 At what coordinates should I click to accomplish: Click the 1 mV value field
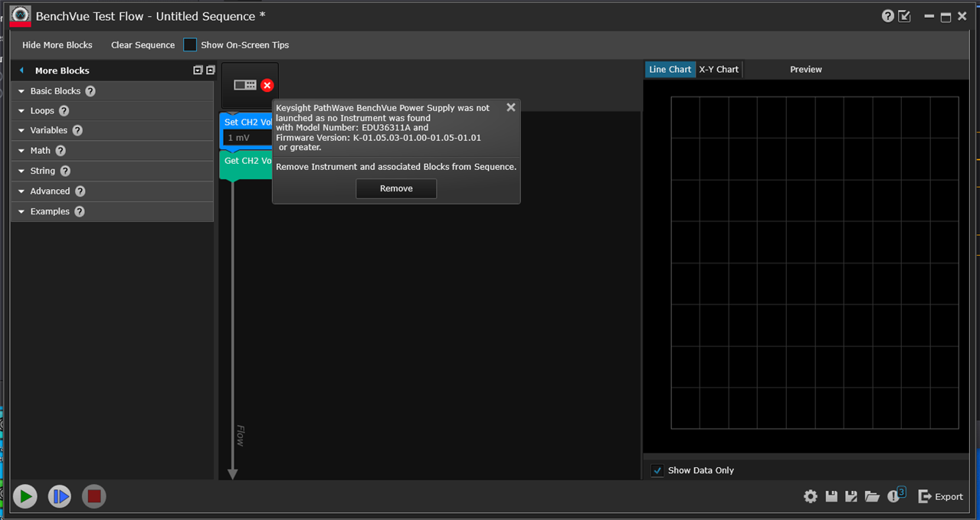tap(247, 138)
